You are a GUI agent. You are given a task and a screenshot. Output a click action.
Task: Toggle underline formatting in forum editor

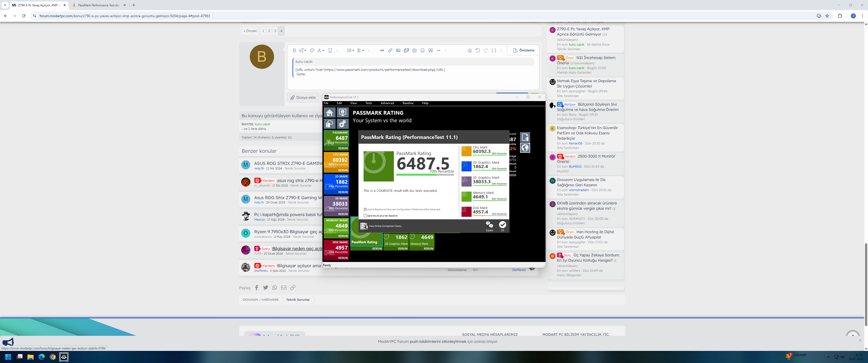pos(330,50)
